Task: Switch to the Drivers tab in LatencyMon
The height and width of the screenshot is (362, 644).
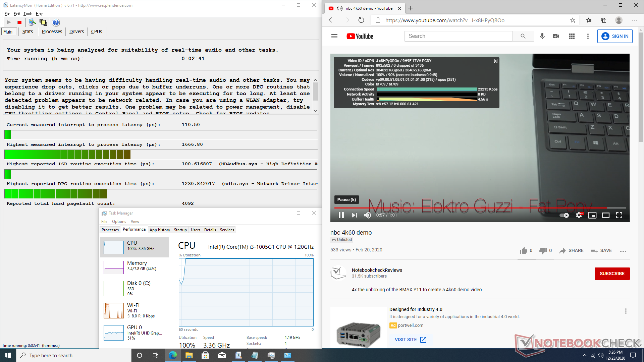Action: pos(76,32)
